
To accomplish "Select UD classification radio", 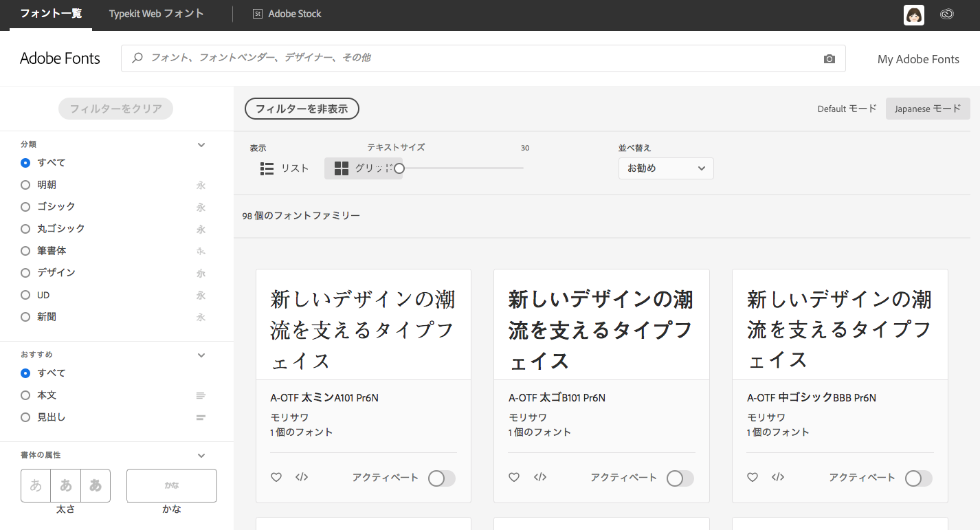I will (x=25, y=295).
